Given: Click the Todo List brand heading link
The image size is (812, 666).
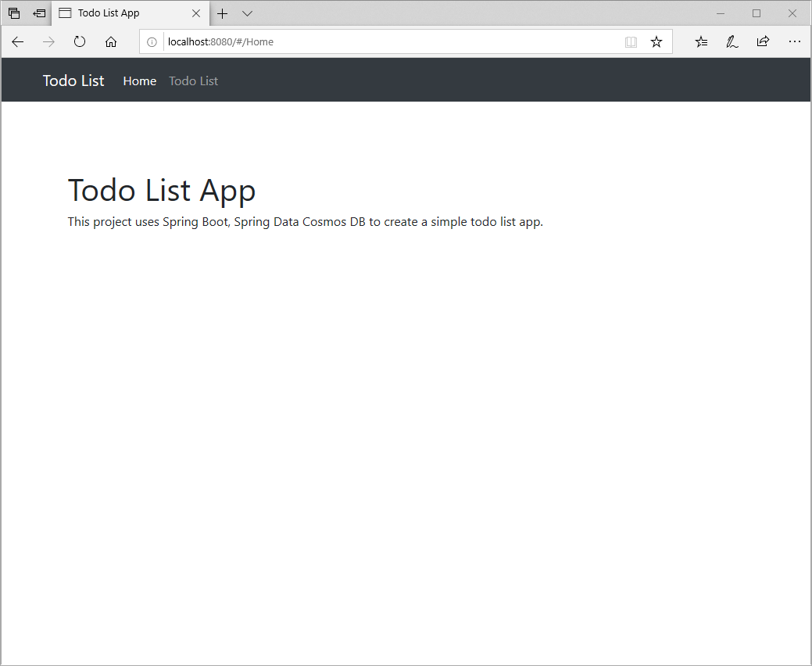Looking at the screenshot, I should 73,81.
